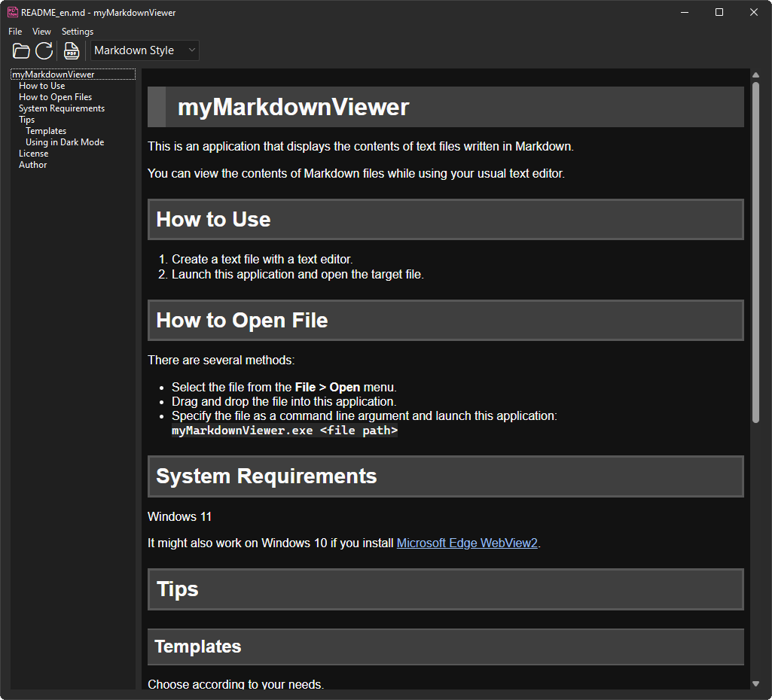Click 'Create a text file' list item
The height and width of the screenshot is (700, 772).
click(262, 259)
